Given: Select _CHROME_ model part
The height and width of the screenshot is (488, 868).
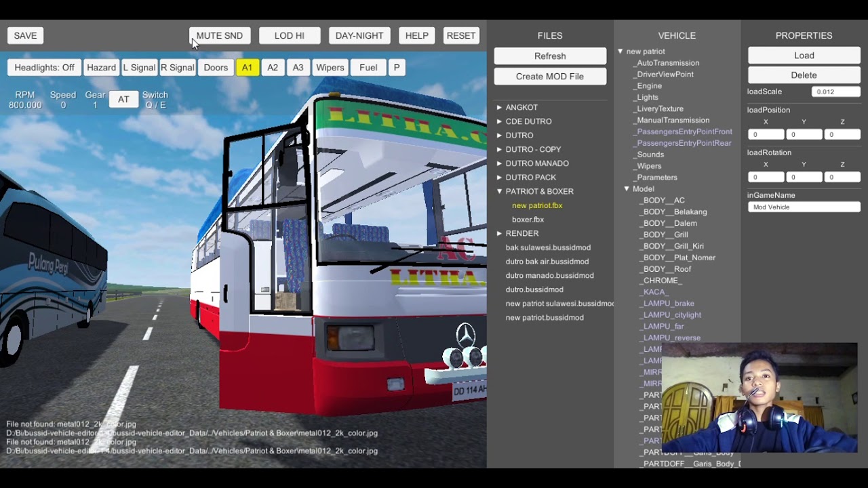Looking at the screenshot, I should [x=661, y=281].
